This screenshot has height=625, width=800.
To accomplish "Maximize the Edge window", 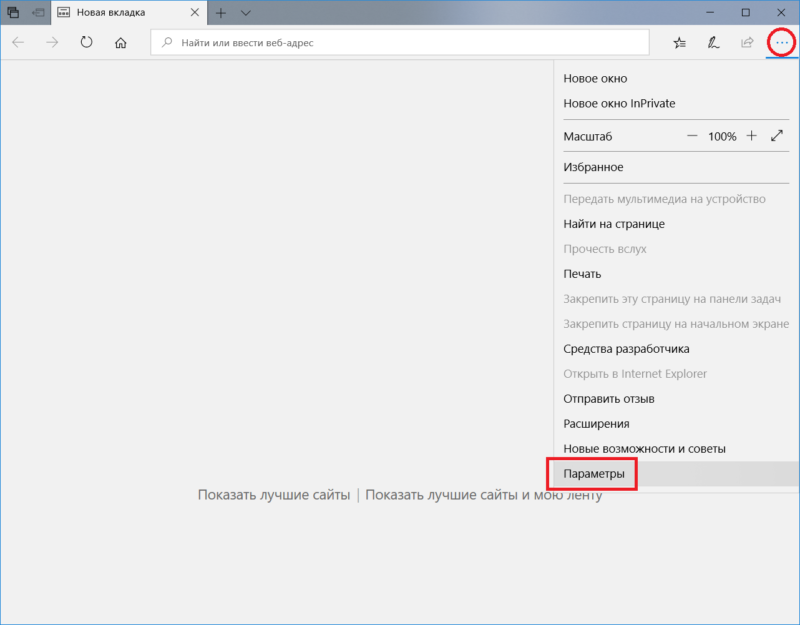I will [x=745, y=12].
